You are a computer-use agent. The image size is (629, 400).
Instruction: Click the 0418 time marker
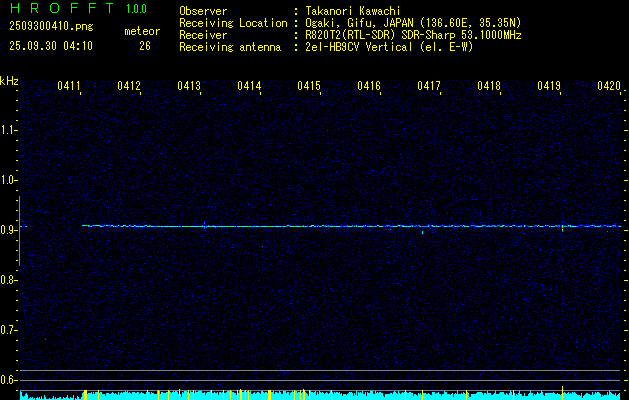(489, 86)
